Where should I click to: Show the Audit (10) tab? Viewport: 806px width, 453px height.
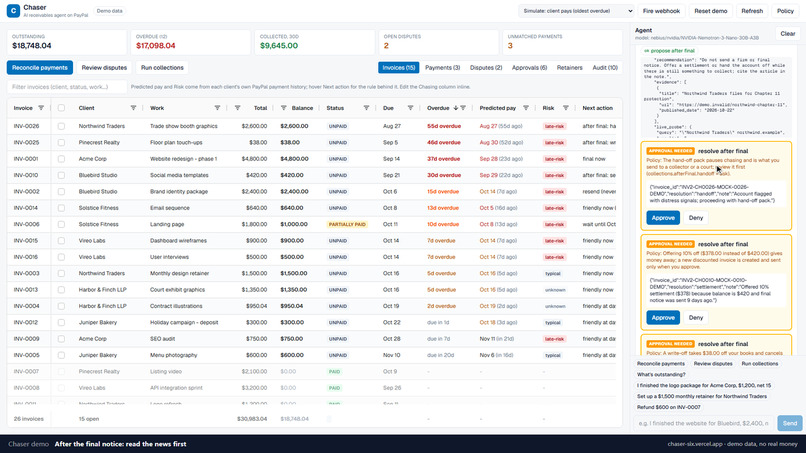click(x=605, y=67)
